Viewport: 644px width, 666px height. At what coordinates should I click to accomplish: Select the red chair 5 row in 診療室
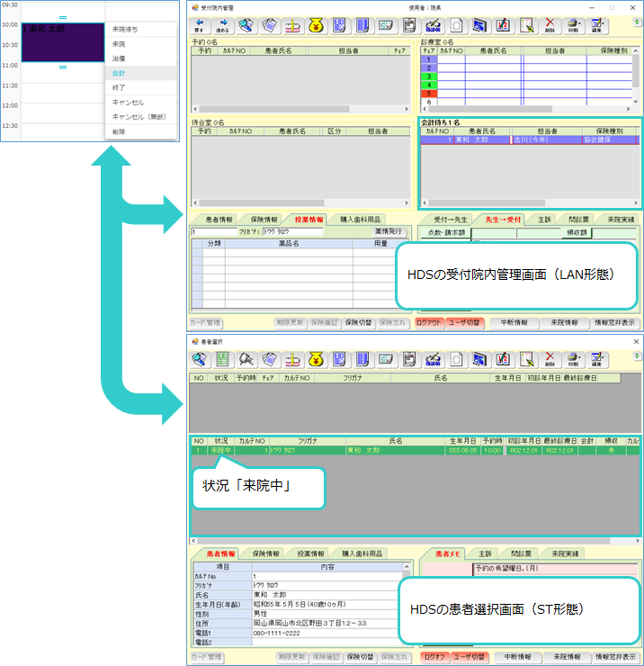click(x=430, y=94)
